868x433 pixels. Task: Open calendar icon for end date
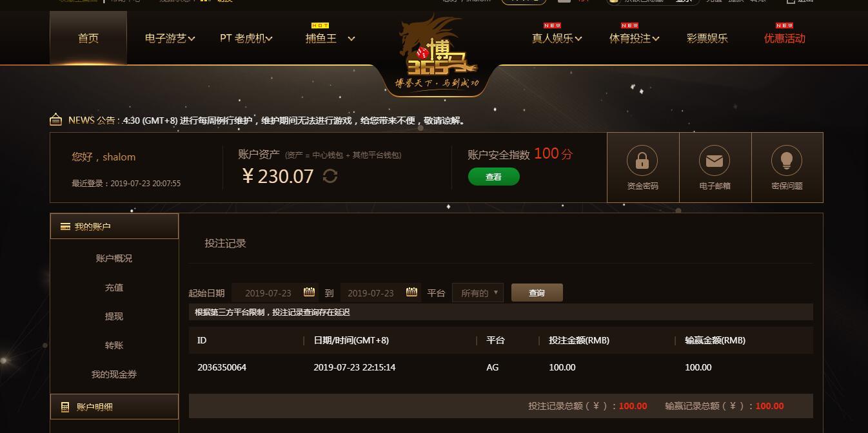(x=411, y=292)
